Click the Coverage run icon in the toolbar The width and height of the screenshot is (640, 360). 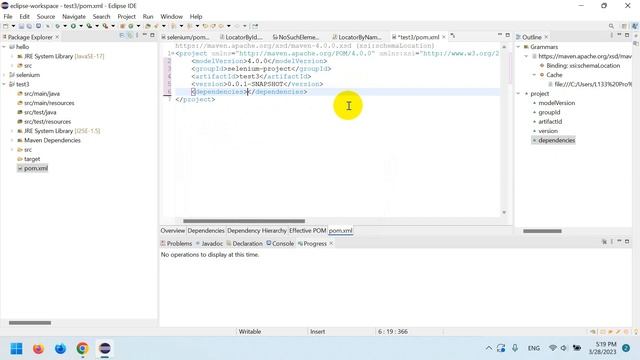pos(89,26)
